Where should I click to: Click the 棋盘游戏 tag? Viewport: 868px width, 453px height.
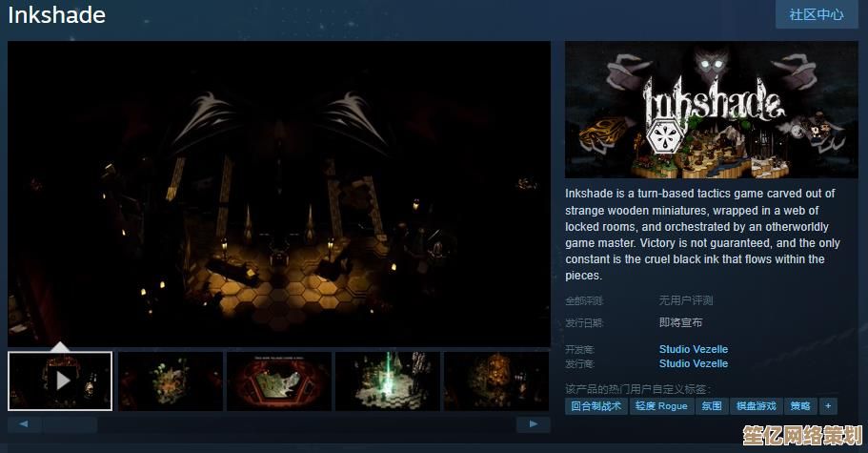(x=757, y=405)
